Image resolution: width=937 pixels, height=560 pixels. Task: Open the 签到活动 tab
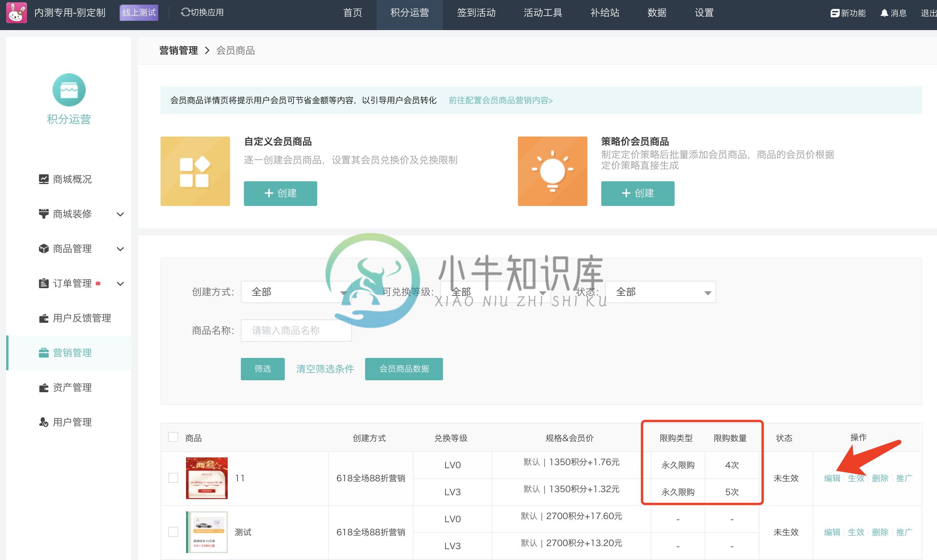[x=476, y=13]
